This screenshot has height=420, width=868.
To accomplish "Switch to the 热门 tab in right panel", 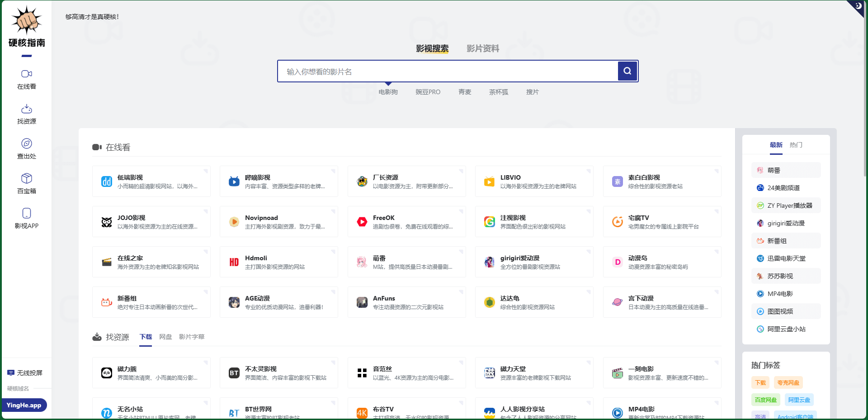I will 796,145.
